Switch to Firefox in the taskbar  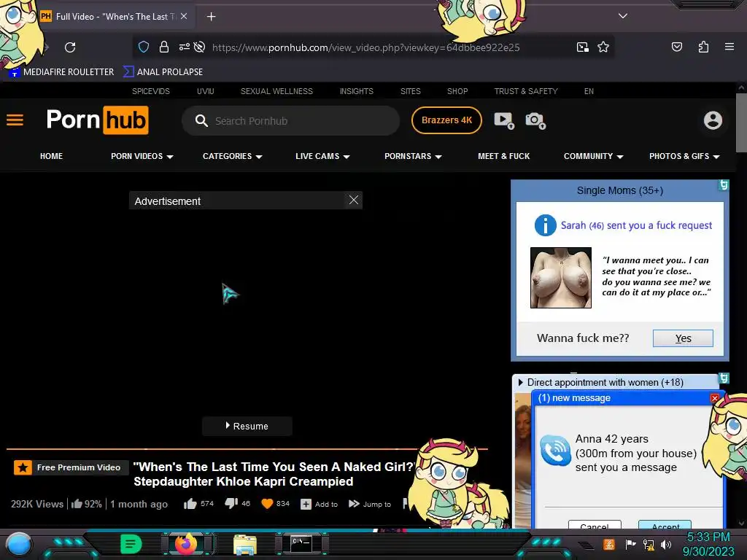click(x=186, y=544)
